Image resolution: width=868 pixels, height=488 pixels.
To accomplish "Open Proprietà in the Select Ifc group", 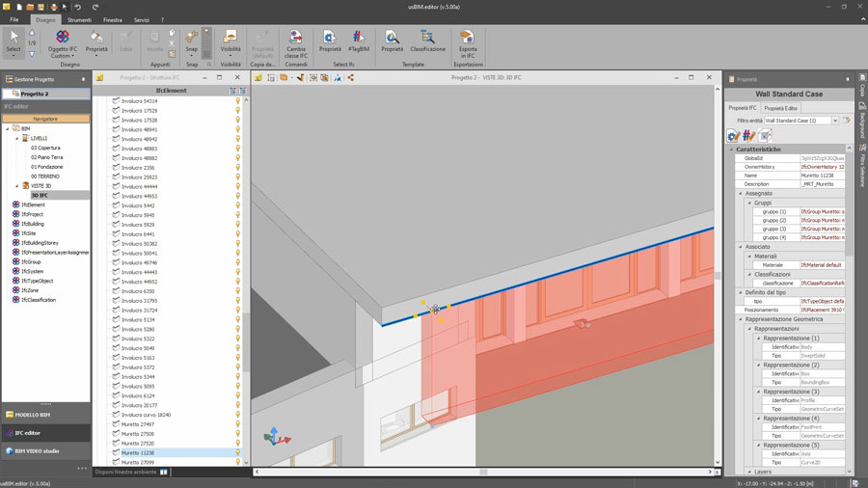I will click(330, 42).
